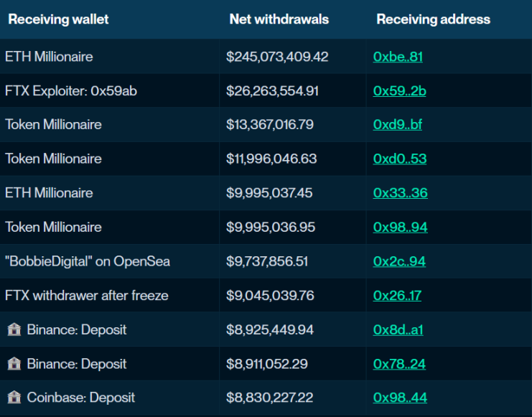Follow the 0xd9..bf address link
This screenshot has height=417, width=532.
click(x=398, y=125)
